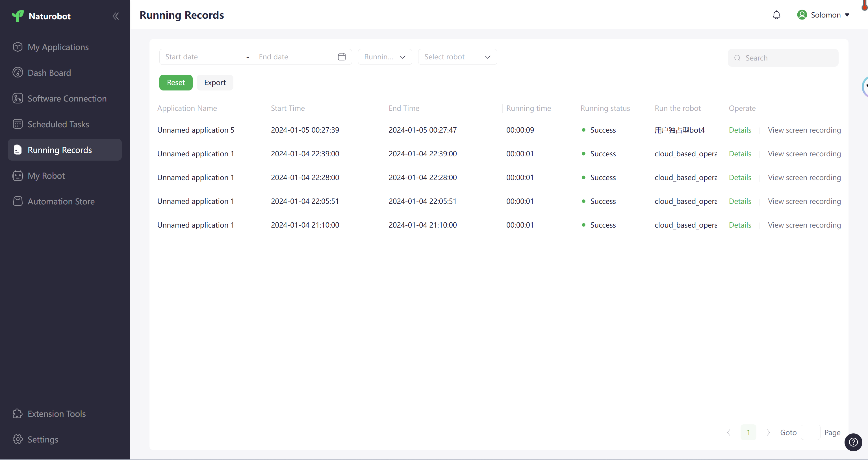
Task: Click the green Reset button
Action: [x=176, y=82]
